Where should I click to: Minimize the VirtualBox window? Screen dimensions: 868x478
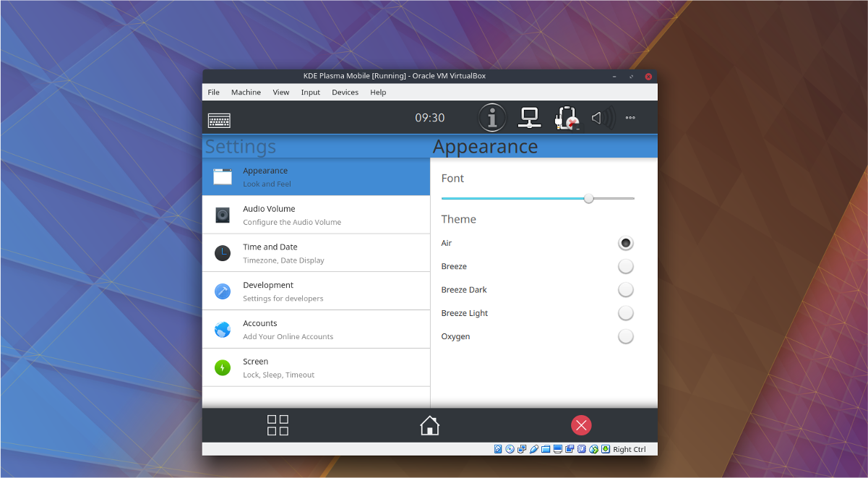614,77
